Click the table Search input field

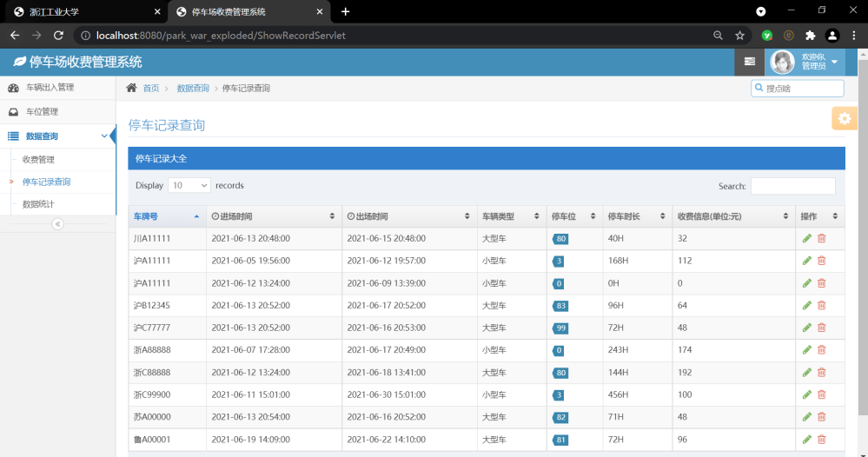pyautogui.click(x=792, y=186)
